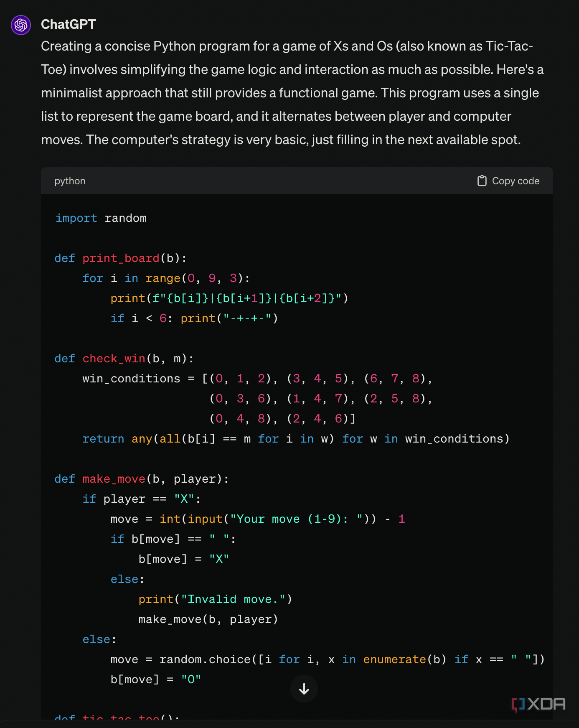Click the ChatGPT avatar logo
Viewport: 579px width, 728px height.
click(21, 25)
